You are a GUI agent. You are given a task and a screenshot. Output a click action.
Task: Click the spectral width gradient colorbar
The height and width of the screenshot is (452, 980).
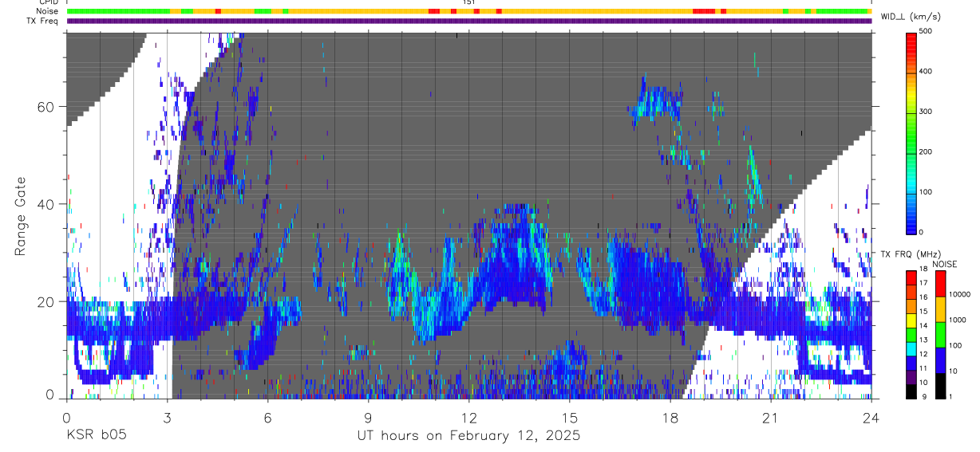(x=912, y=132)
